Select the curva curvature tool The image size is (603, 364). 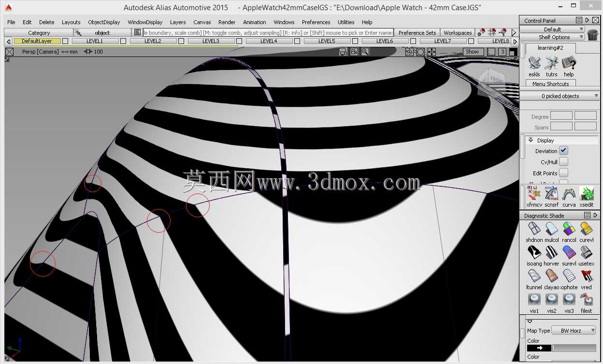point(569,194)
